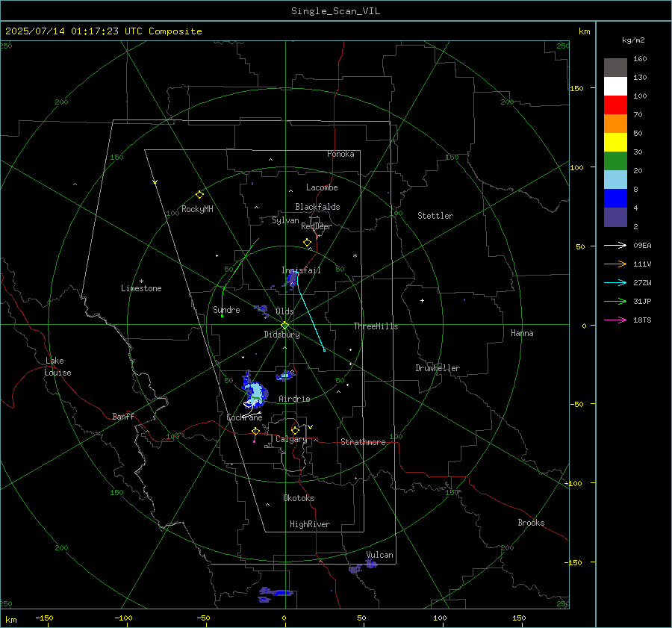This screenshot has width=672, height=628.
Task: Click the Airdrie town label
Action: [294, 399]
